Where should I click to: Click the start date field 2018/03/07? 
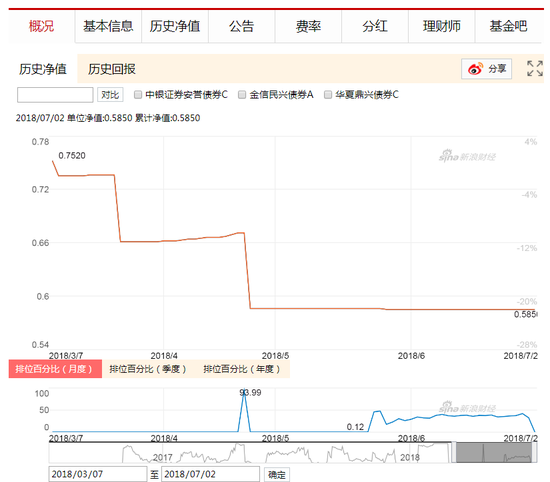click(98, 474)
